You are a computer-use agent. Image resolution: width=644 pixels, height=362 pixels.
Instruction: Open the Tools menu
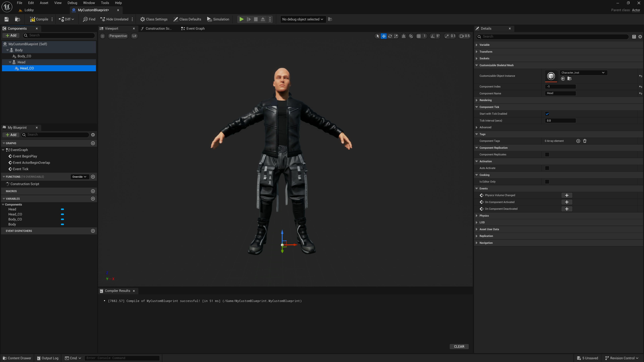(x=105, y=3)
